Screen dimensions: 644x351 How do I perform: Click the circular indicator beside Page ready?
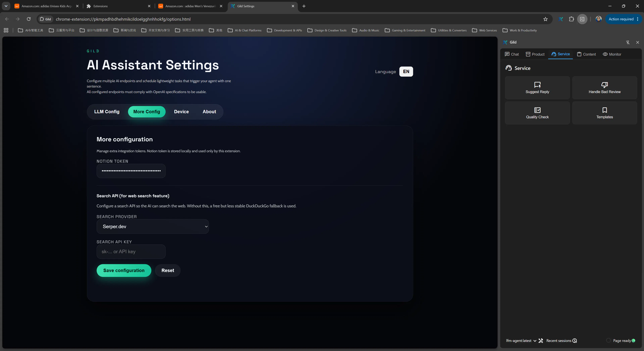click(608, 340)
